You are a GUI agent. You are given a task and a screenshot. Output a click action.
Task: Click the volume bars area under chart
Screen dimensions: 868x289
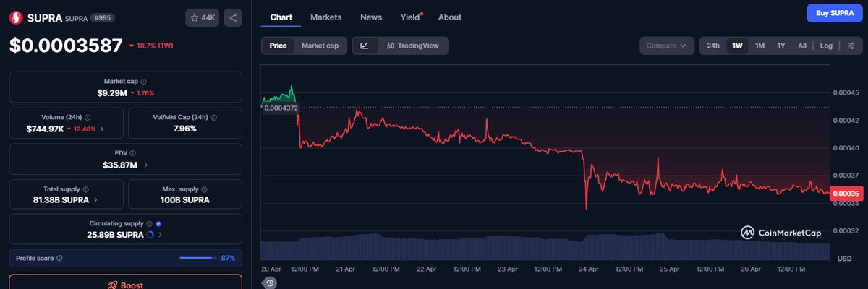(545, 247)
